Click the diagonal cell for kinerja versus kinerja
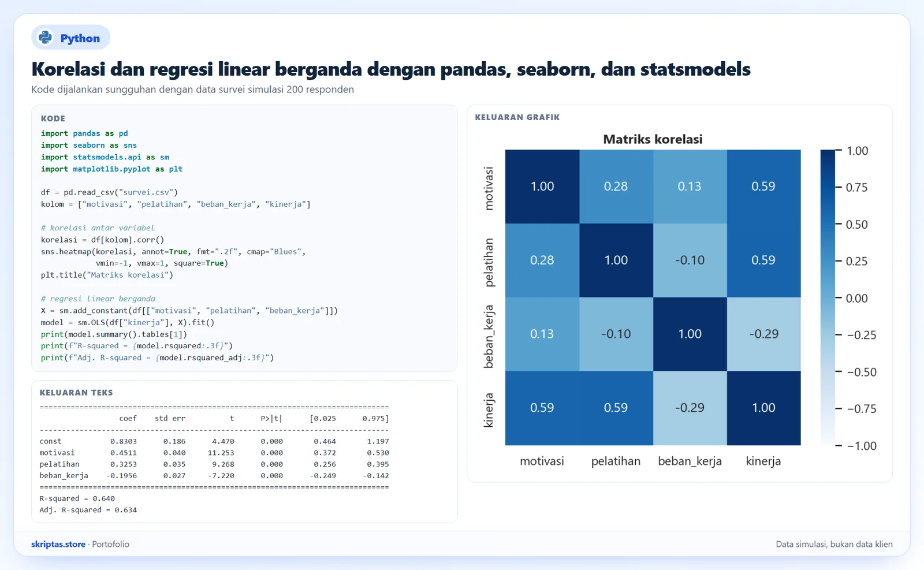 [764, 408]
